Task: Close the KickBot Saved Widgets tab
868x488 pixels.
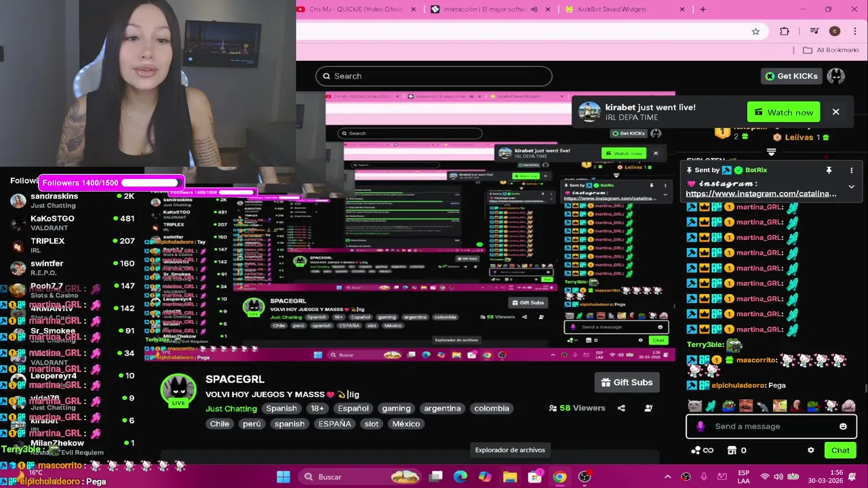Action: pyautogui.click(x=682, y=9)
